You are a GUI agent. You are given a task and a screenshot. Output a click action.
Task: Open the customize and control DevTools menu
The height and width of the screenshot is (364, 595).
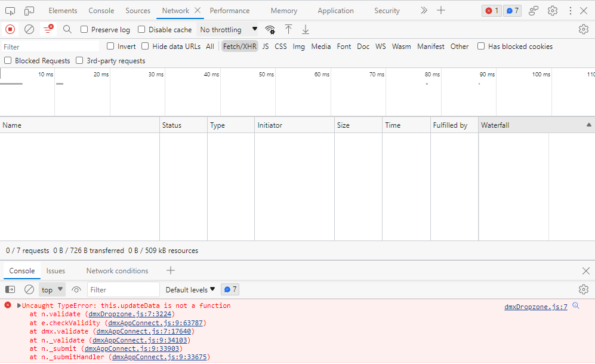click(571, 11)
